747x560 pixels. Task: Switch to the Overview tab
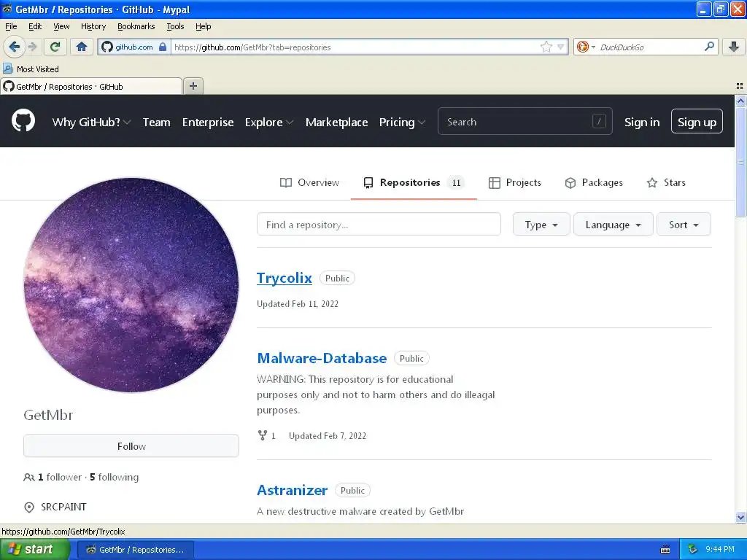pos(309,182)
